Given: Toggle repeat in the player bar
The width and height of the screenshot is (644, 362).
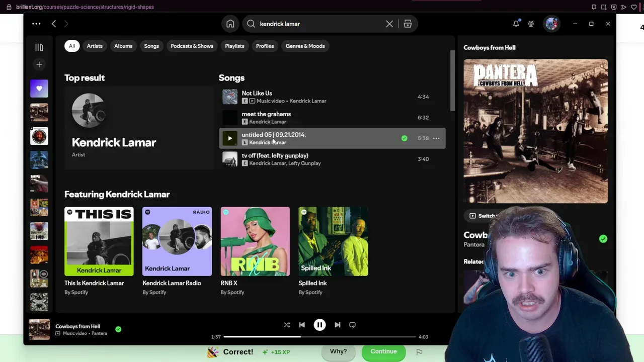Looking at the screenshot, I should pos(353,325).
